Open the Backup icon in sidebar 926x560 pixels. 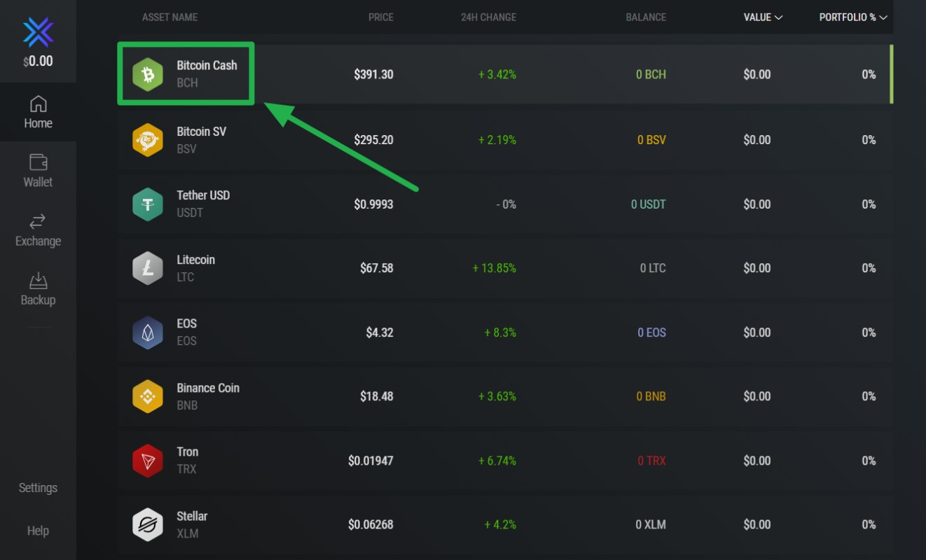[38, 281]
